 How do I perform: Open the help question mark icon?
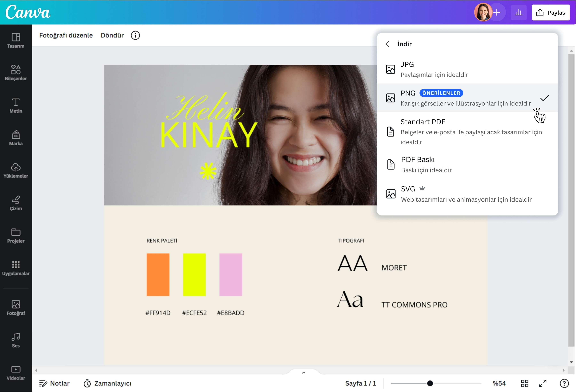[x=564, y=383]
